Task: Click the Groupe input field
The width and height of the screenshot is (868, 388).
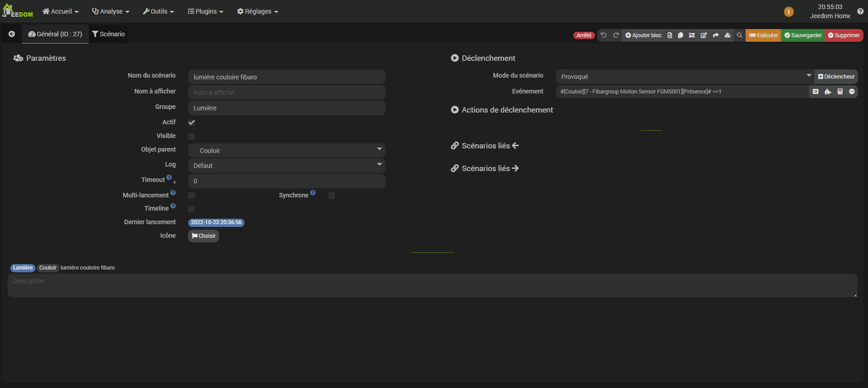Action: coord(287,108)
